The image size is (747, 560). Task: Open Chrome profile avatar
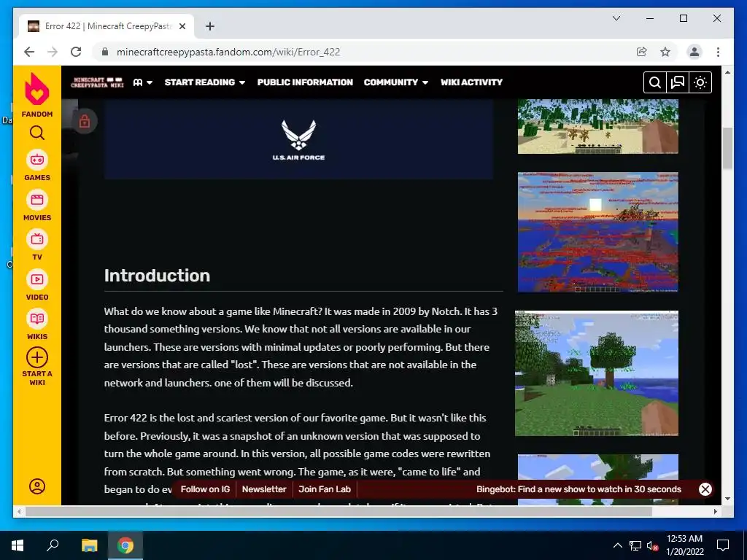pos(694,52)
